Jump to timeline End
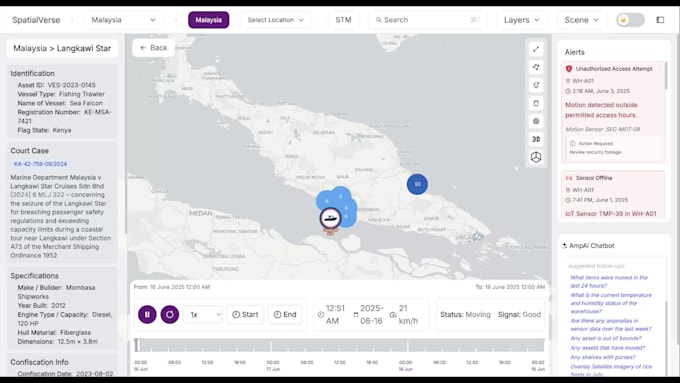The width and height of the screenshot is (680, 383). (285, 314)
